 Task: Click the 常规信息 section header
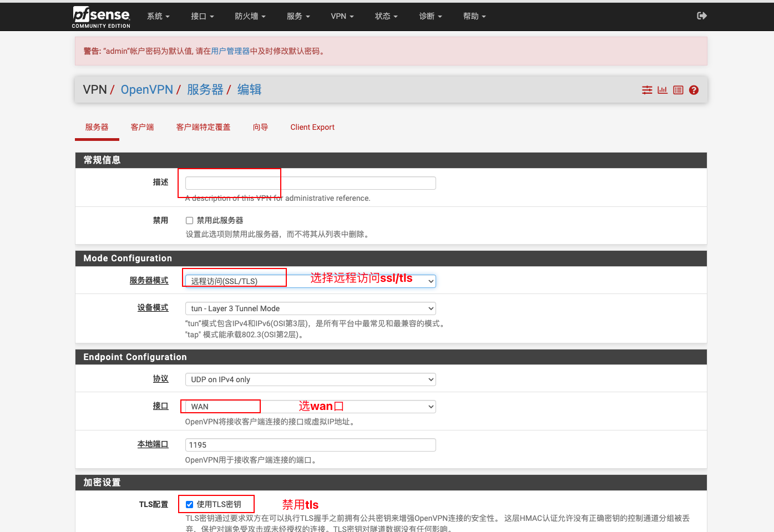391,160
